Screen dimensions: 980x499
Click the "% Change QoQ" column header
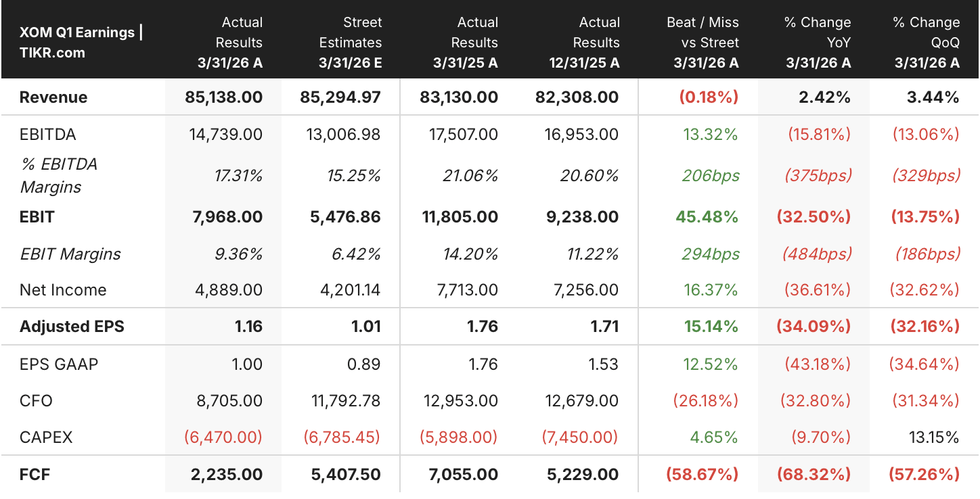[x=926, y=43]
